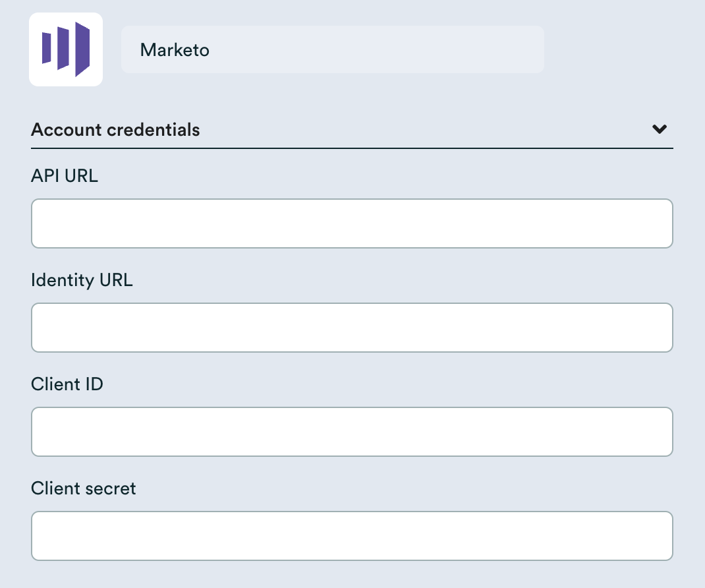The width and height of the screenshot is (705, 588).
Task: Click the API URL label
Action: pyautogui.click(x=65, y=176)
